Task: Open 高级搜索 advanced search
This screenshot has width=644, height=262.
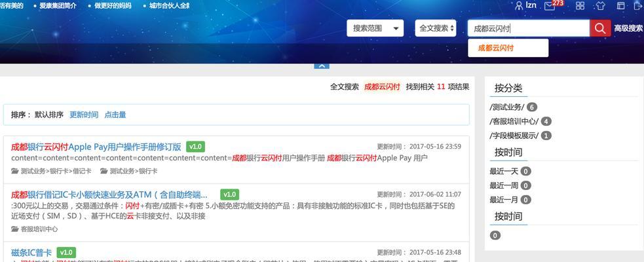Action: [628, 28]
